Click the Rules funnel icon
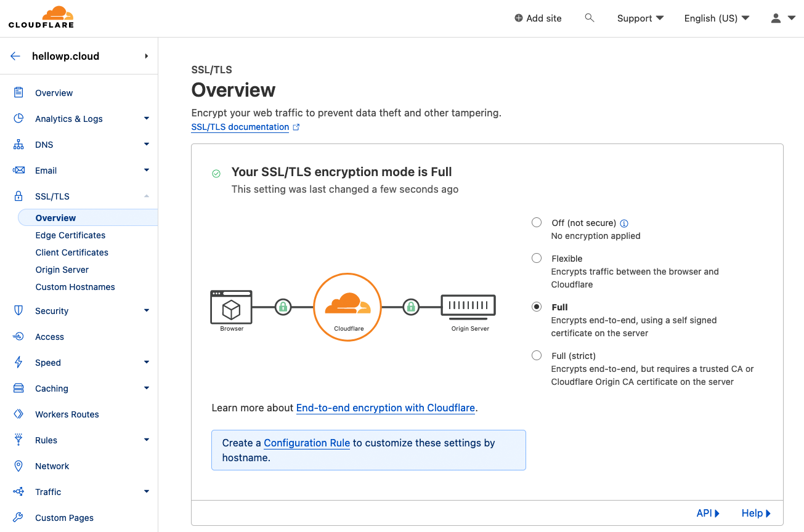The width and height of the screenshot is (804, 532). 18,440
